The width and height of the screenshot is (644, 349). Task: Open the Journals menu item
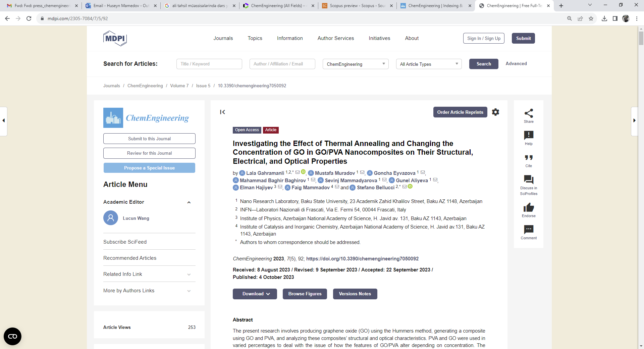pos(223,38)
